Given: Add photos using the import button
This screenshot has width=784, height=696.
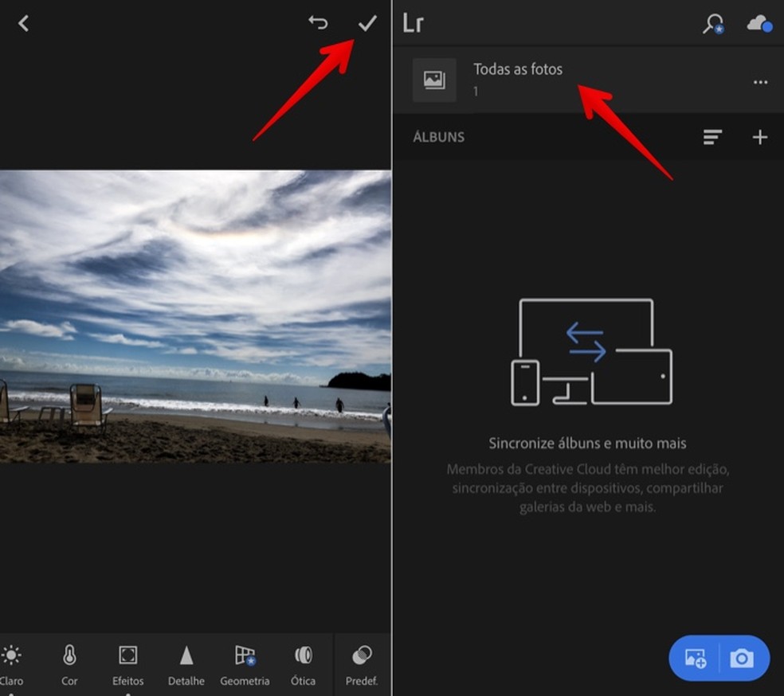Looking at the screenshot, I should [x=696, y=659].
